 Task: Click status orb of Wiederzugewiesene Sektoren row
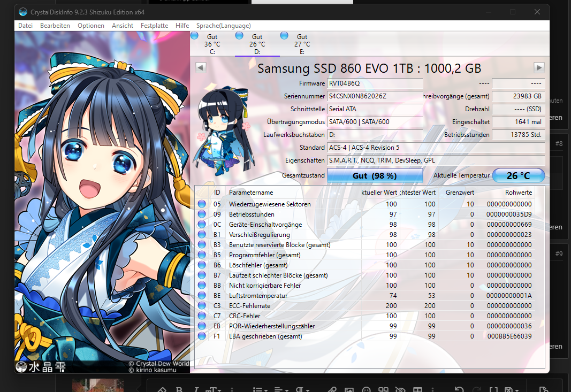(202, 204)
